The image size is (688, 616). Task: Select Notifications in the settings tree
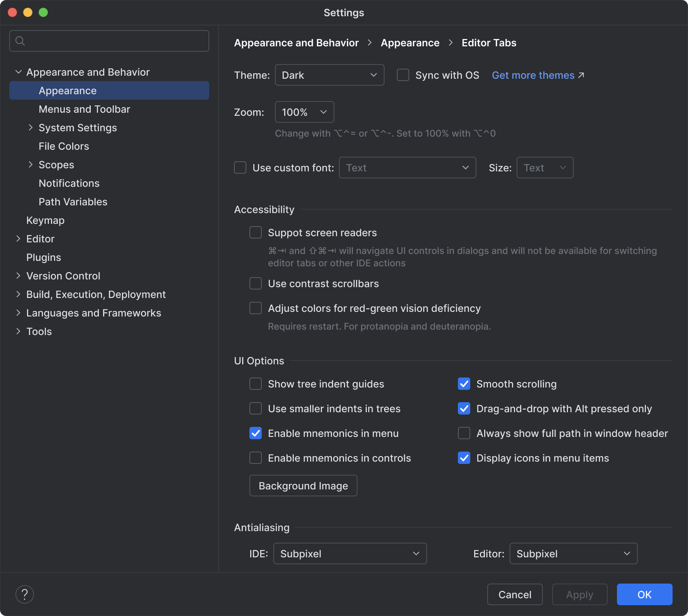69,183
